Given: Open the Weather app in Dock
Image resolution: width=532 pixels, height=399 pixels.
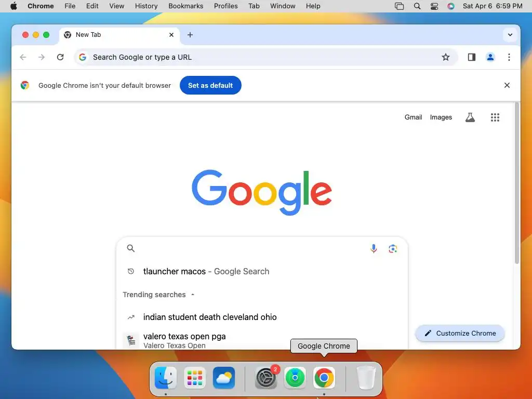Looking at the screenshot, I should click(x=224, y=378).
